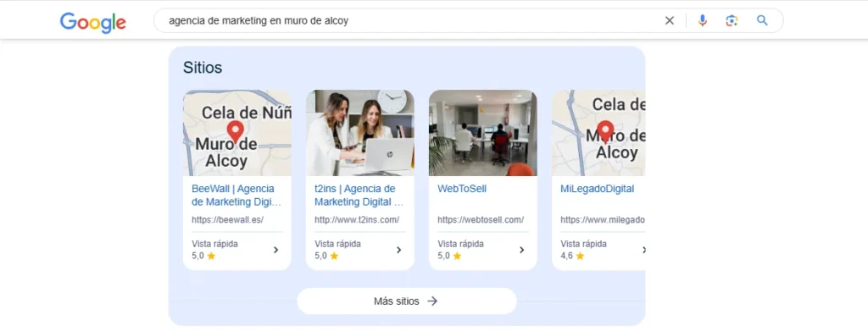Click Vista rápida text on MiLegadoDigital card
868x331 pixels.
pos(583,244)
